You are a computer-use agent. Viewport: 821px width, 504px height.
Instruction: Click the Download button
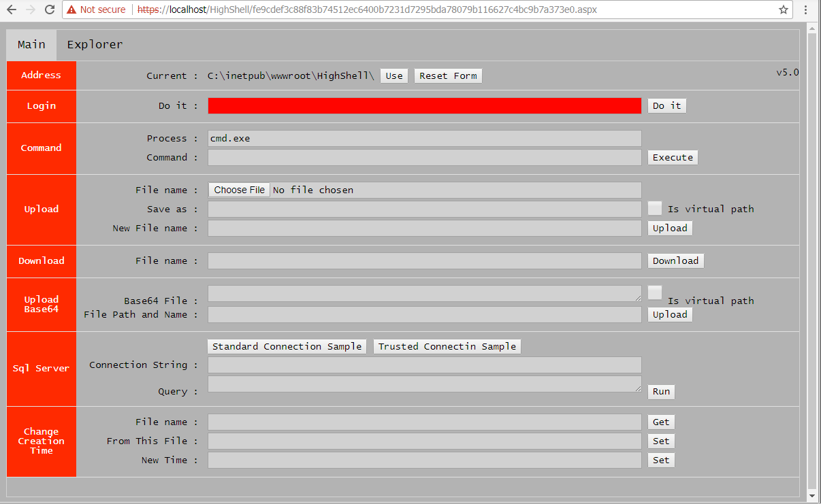(x=675, y=261)
